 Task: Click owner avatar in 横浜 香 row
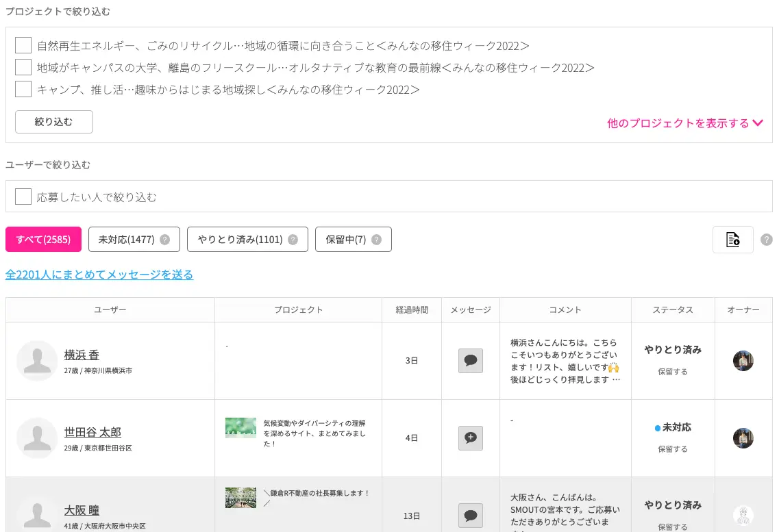pos(743,361)
